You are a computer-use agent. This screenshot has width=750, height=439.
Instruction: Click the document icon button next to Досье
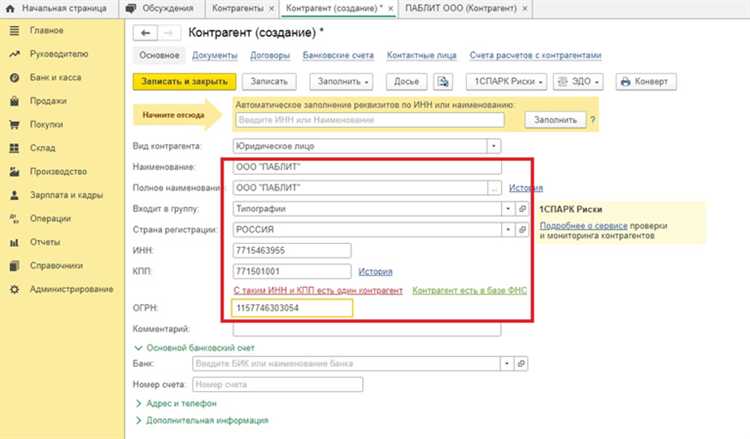click(443, 82)
